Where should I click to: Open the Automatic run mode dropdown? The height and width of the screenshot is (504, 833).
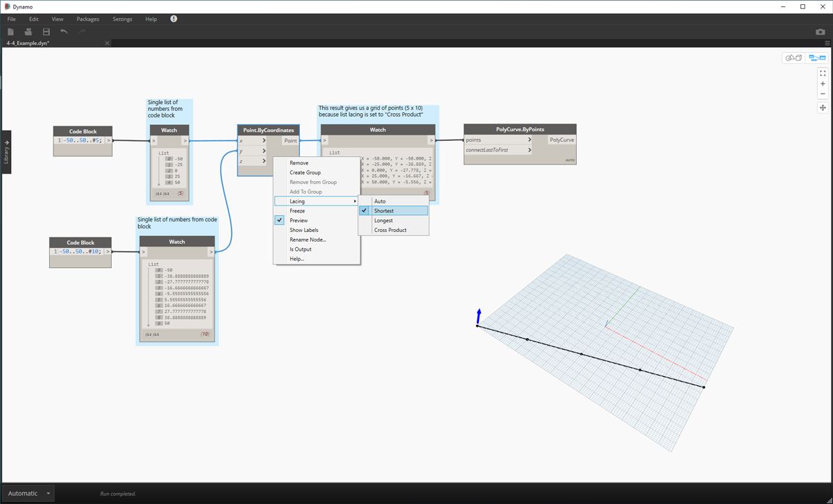[x=26, y=493]
